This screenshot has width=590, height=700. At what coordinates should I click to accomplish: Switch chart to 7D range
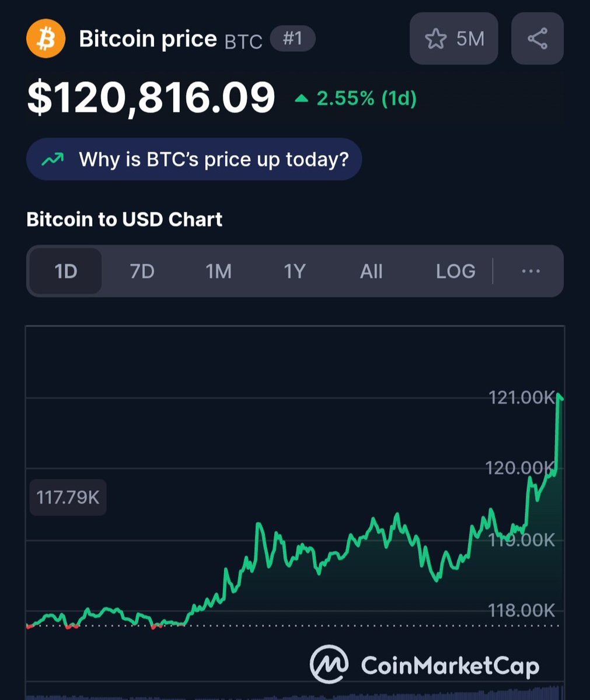[142, 271]
